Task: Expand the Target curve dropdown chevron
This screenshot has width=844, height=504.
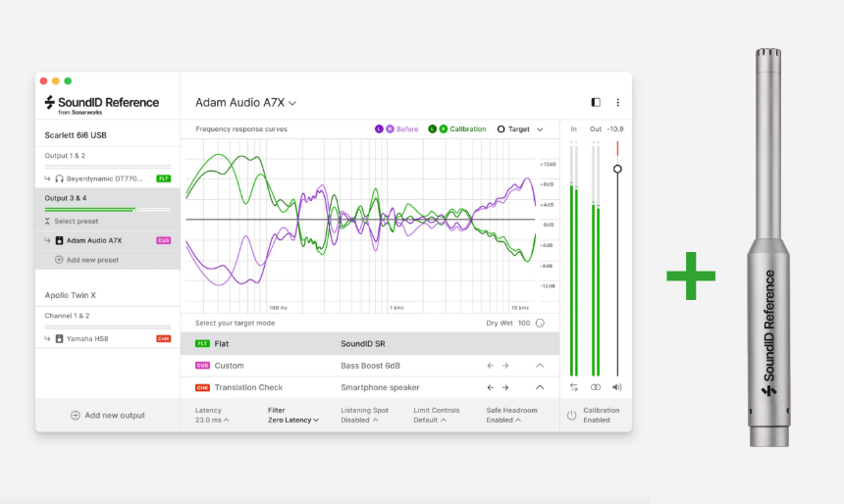Action: tap(540, 129)
